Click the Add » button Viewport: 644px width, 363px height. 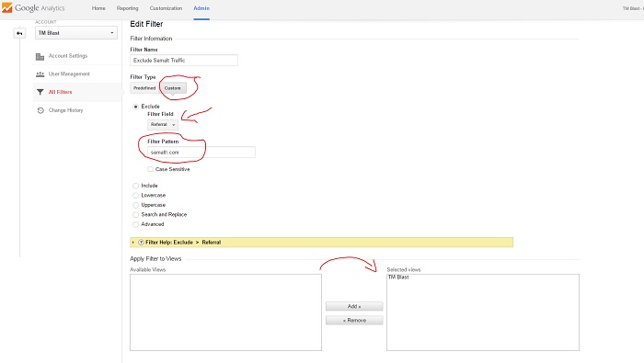(x=354, y=306)
